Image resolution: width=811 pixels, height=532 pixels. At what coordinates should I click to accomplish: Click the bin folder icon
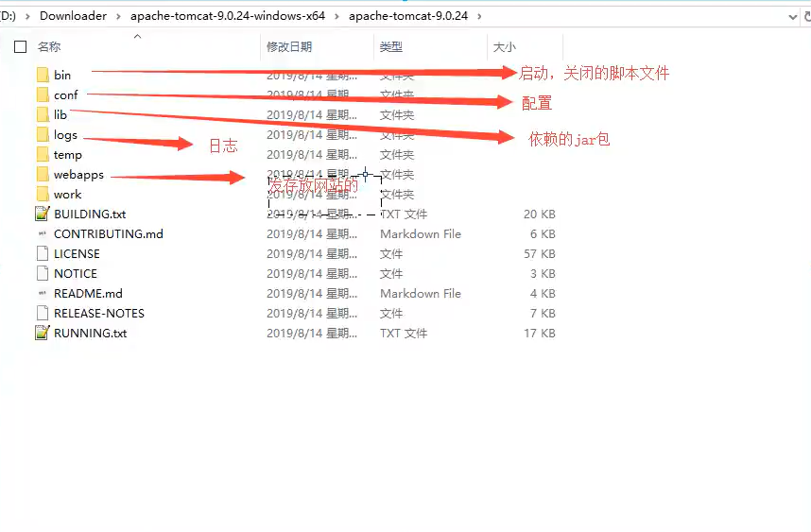(x=42, y=75)
